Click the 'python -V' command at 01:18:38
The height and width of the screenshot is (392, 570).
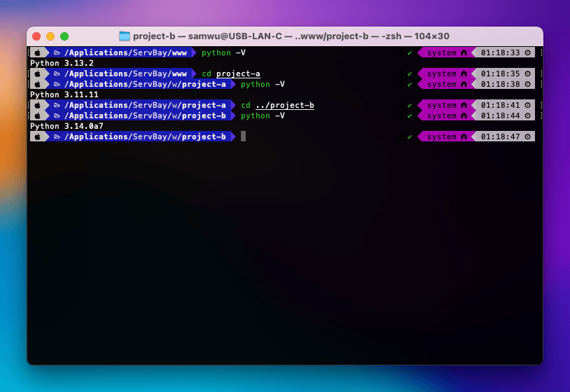coord(263,84)
